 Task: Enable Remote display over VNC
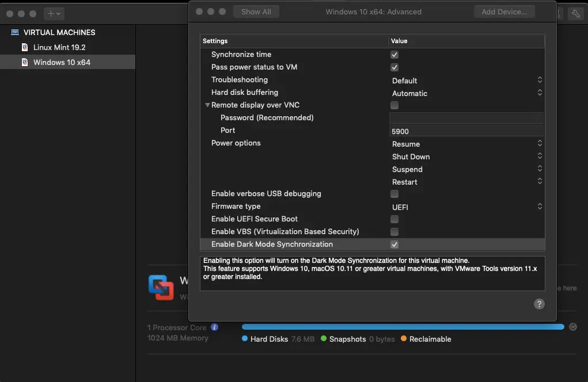(x=394, y=105)
